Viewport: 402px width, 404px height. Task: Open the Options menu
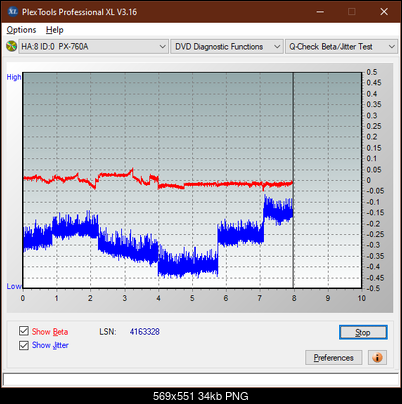pyautogui.click(x=21, y=30)
